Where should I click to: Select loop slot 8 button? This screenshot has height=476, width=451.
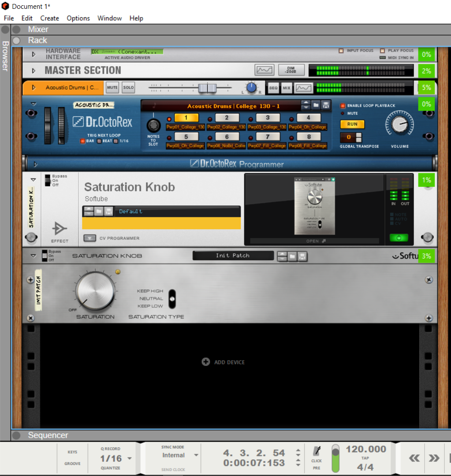[309, 137]
